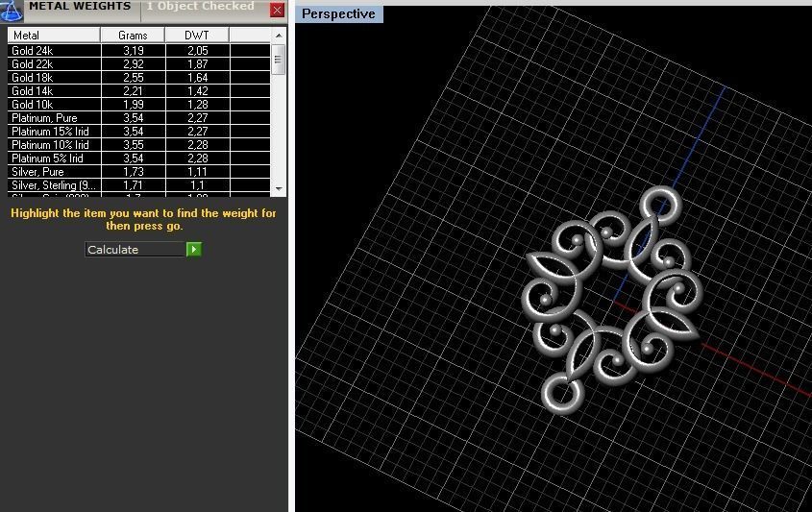Sort by the Grams column header
The height and width of the screenshot is (512, 812).
tap(133, 36)
